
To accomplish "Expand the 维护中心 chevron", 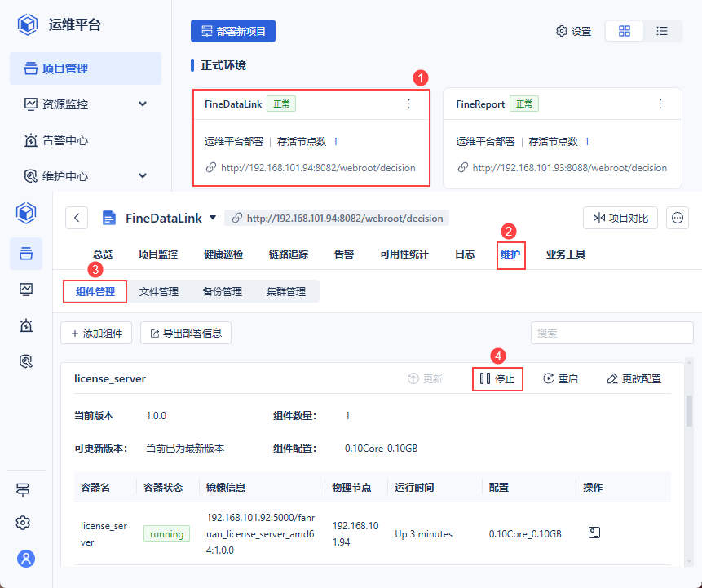I will pos(143,175).
